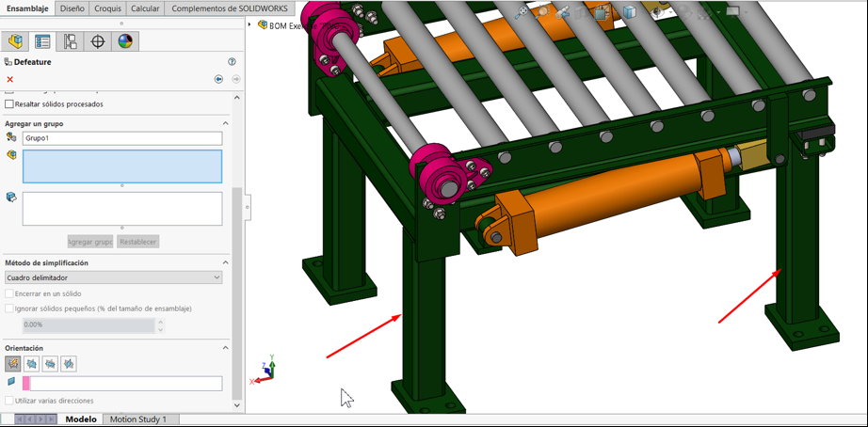
Task: Switch to Complementos de SOLIDWORKS tab
Action: 230,8
